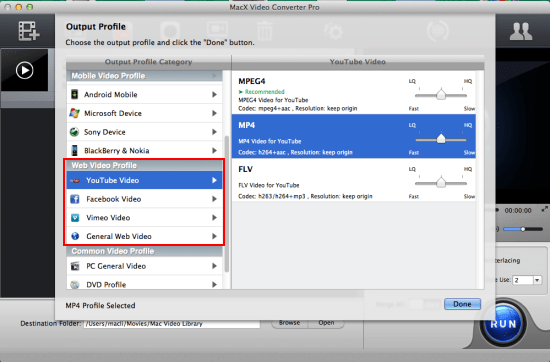
Task: Expand YouTube Video arrow
Action: [x=214, y=180]
